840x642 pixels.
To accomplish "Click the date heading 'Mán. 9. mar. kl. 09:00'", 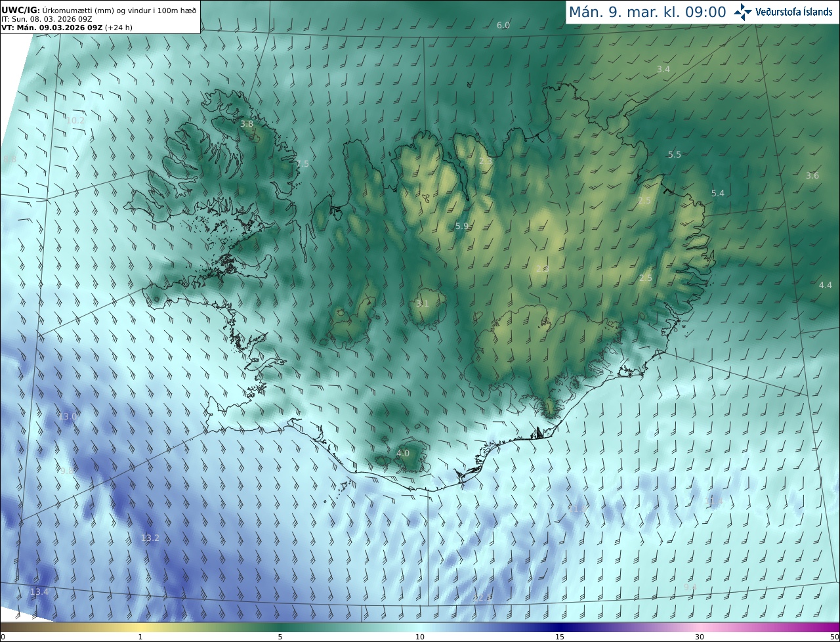I will pos(647,12).
